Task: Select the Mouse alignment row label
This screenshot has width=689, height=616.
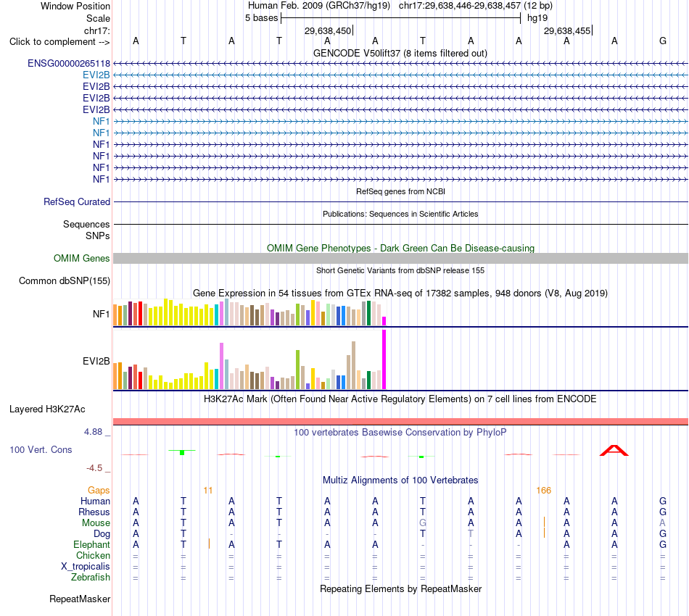Action: [x=96, y=523]
